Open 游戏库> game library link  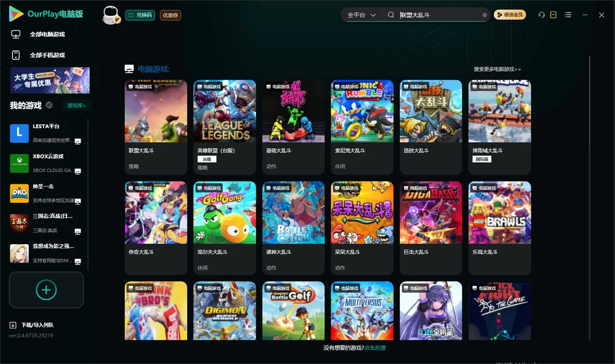76,105
